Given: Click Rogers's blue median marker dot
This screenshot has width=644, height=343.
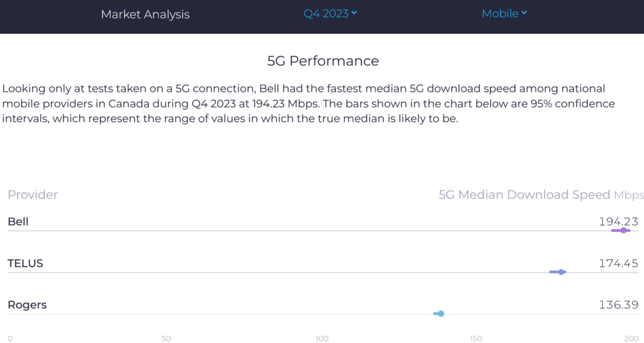Looking at the screenshot, I should (x=441, y=313).
